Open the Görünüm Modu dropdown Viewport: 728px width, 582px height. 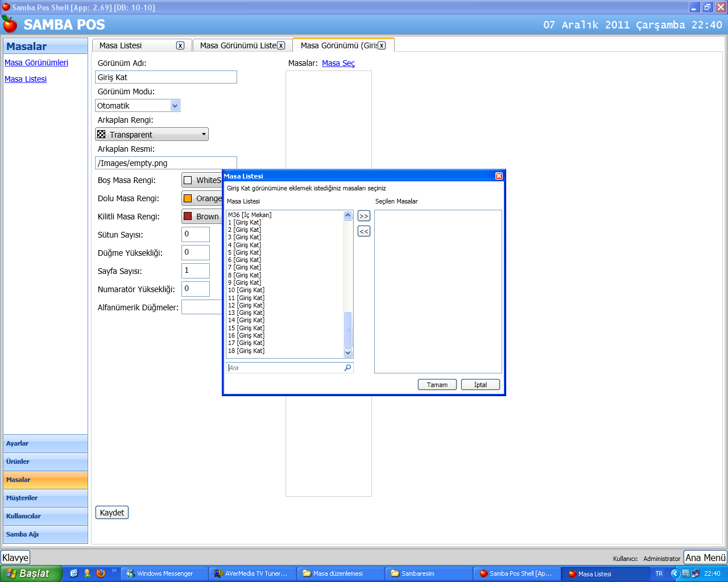coord(175,106)
